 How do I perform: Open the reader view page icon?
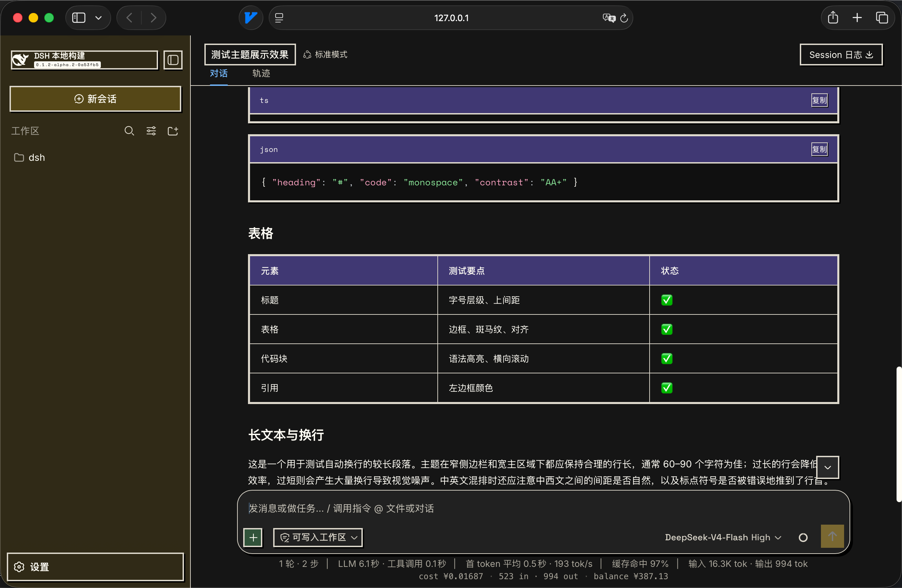(279, 18)
